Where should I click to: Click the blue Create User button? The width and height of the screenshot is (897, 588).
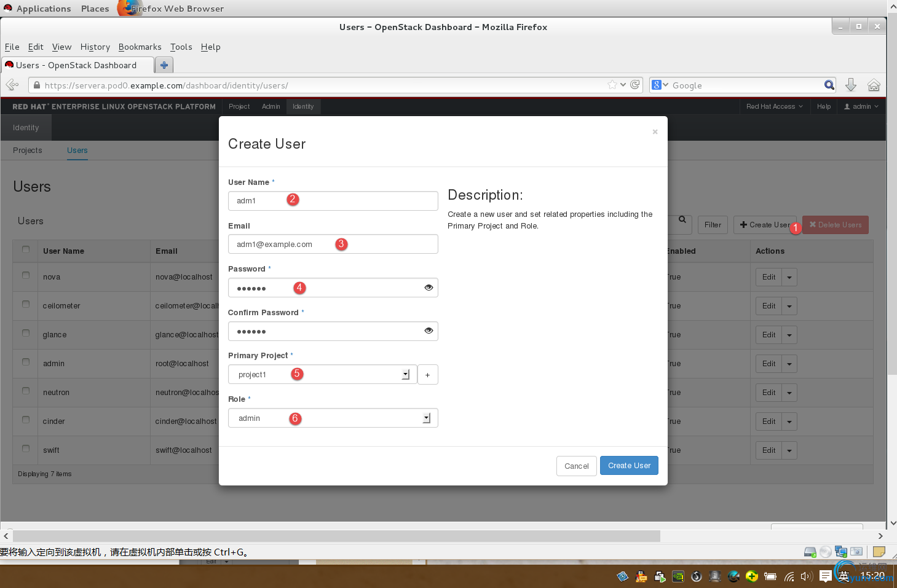[629, 466]
